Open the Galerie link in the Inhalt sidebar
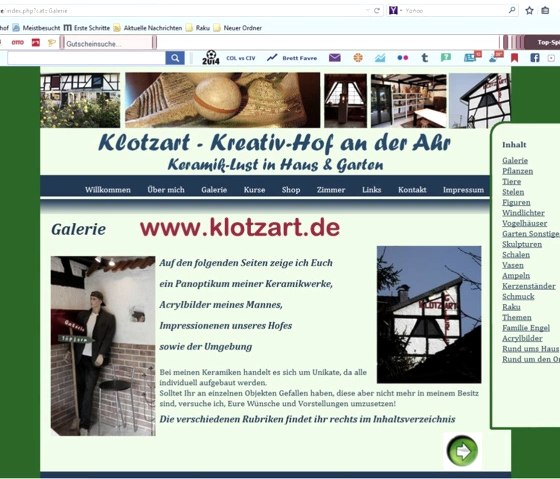560x479 pixels. click(515, 161)
